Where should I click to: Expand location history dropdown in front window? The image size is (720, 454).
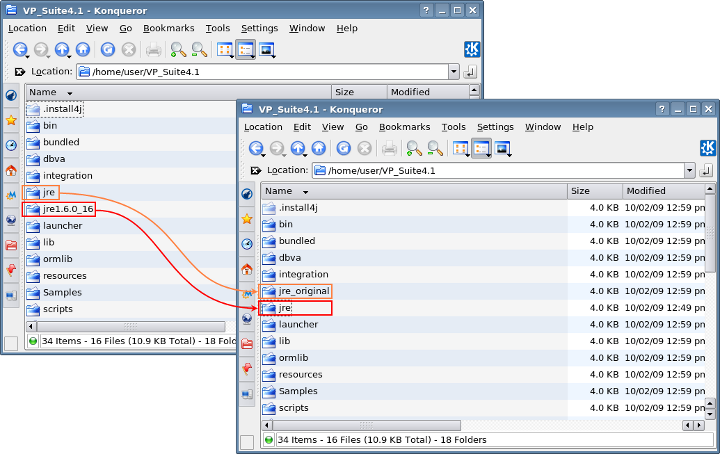[690, 171]
